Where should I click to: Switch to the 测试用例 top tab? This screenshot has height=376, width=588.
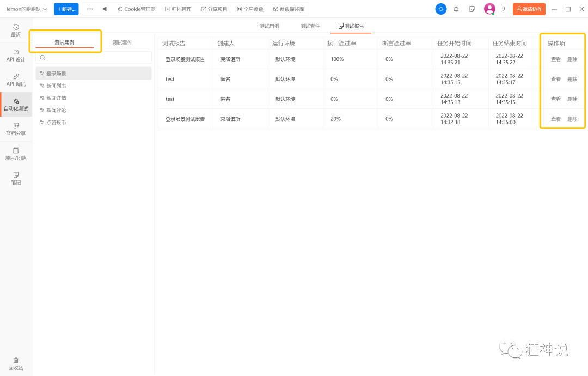click(x=269, y=26)
